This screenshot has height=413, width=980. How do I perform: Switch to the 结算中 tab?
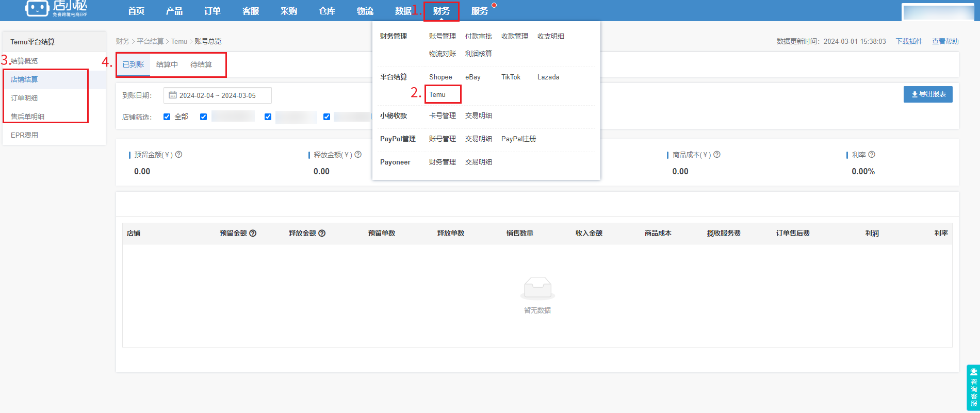pyautogui.click(x=167, y=64)
